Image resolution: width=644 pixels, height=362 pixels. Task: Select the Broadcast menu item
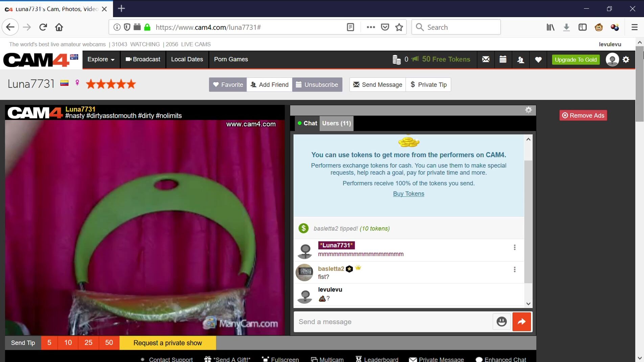[x=143, y=60]
